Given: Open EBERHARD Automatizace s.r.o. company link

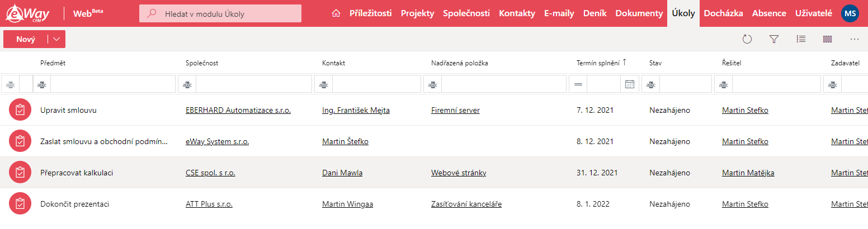Looking at the screenshot, I should tap(238, 111).
